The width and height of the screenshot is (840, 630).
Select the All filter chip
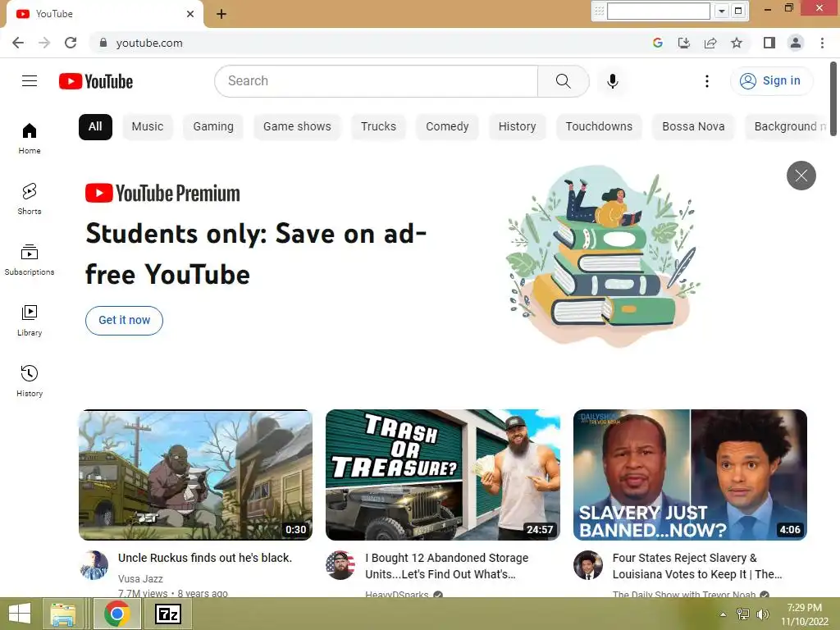[95, 127]
